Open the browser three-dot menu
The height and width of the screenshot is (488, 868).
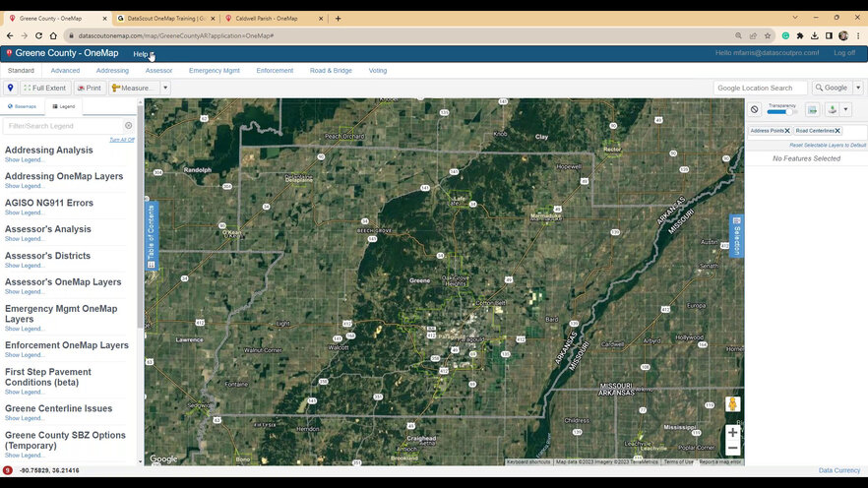[x=858, y=35]
